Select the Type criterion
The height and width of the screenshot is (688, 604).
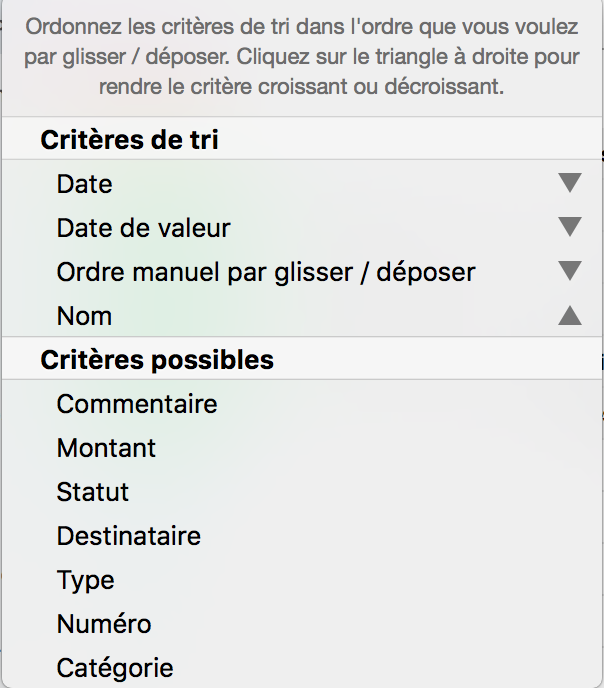302,580
